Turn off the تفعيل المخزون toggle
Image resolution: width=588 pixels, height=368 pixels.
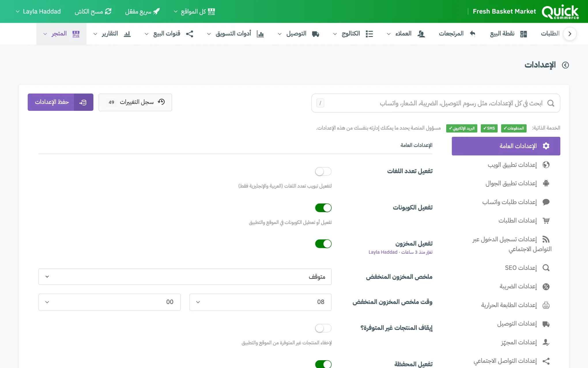click(323, 244)
